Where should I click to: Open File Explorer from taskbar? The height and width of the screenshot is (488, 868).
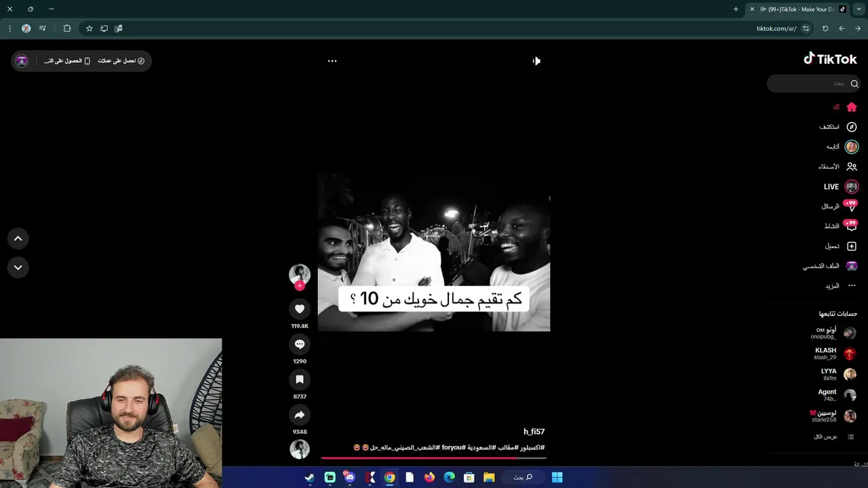488,477
